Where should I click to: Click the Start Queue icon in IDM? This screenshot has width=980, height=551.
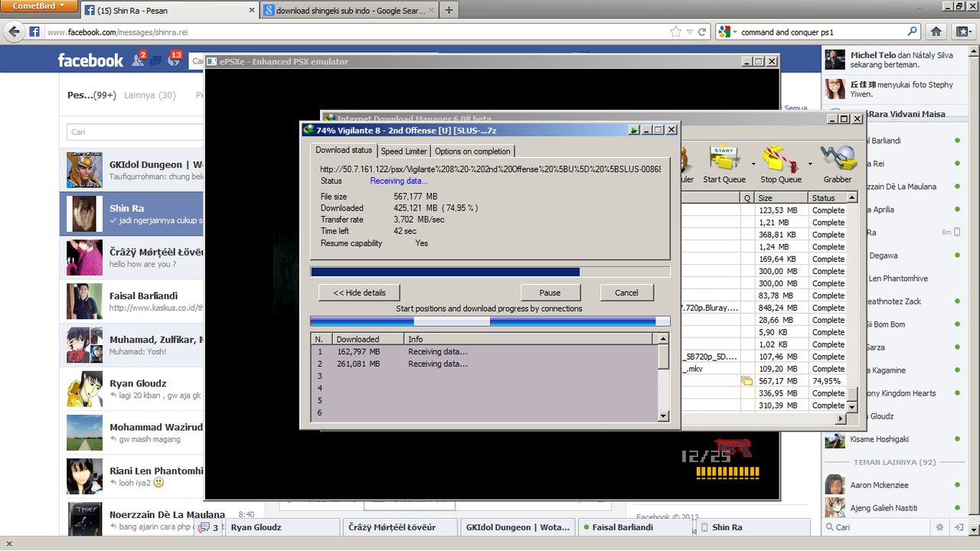[x=724, y=158]
